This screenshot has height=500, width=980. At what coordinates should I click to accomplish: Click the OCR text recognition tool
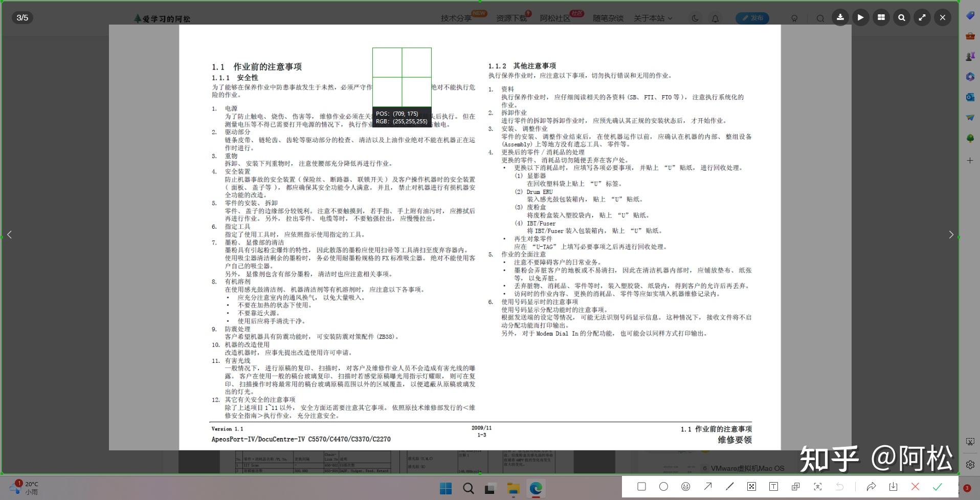[818, 487]
